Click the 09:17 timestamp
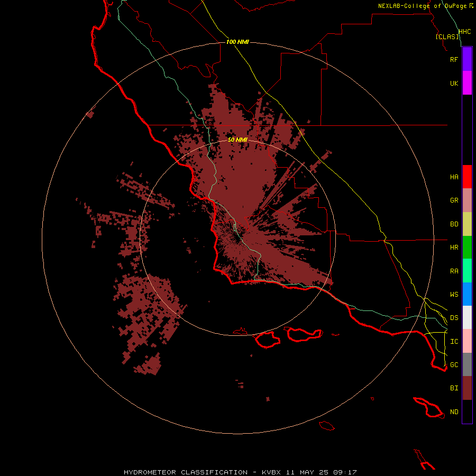The image size is (476, 476). 344,472
